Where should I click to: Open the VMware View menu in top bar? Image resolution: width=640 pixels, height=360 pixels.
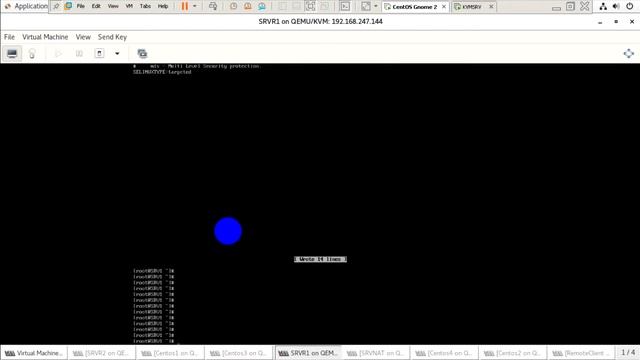[113, 6]
